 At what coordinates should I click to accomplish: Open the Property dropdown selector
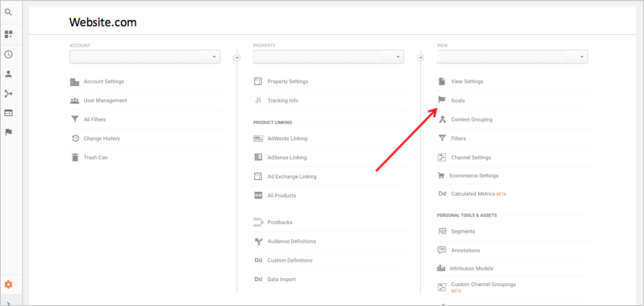click(x=328, y=57)
